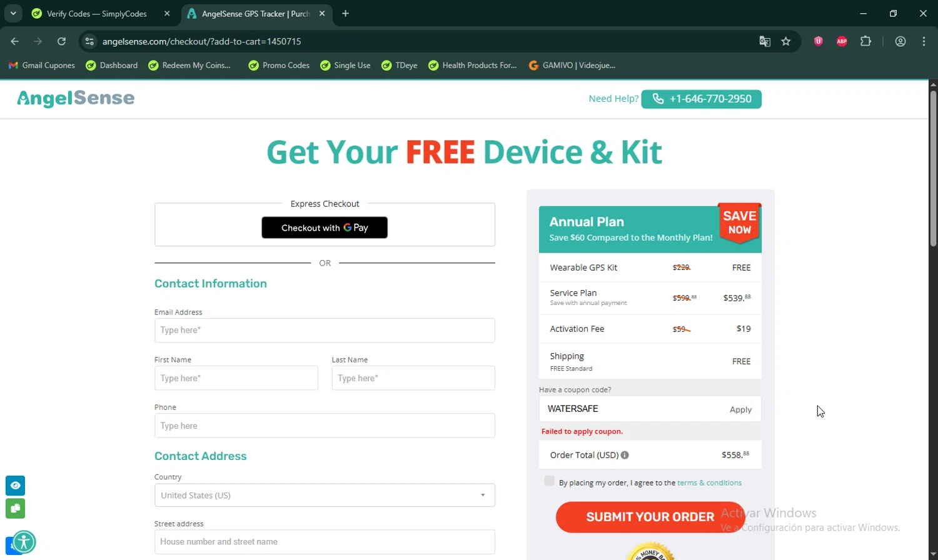The height and width of the screenshot is (560, 938).
Task: Focus the First Name field
Action: tap(236, 378)
